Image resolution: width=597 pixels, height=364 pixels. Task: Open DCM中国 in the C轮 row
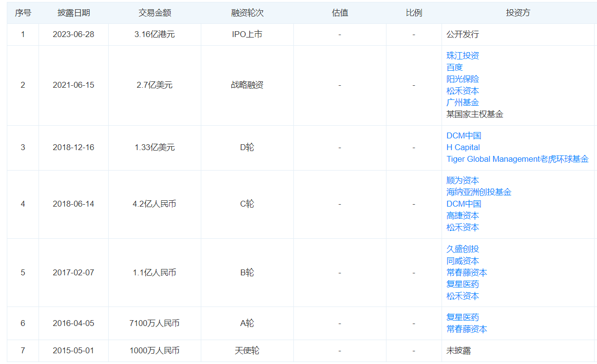463,204
